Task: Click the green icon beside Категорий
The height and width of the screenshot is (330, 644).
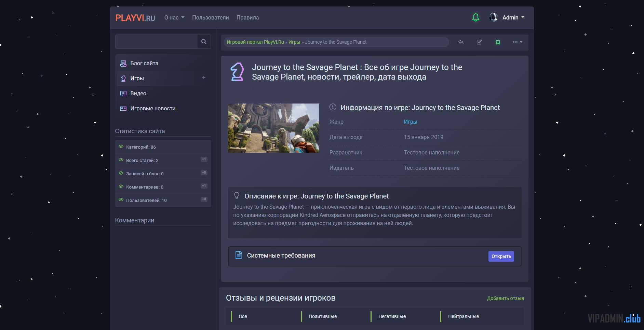Action: tap(121, 147)
